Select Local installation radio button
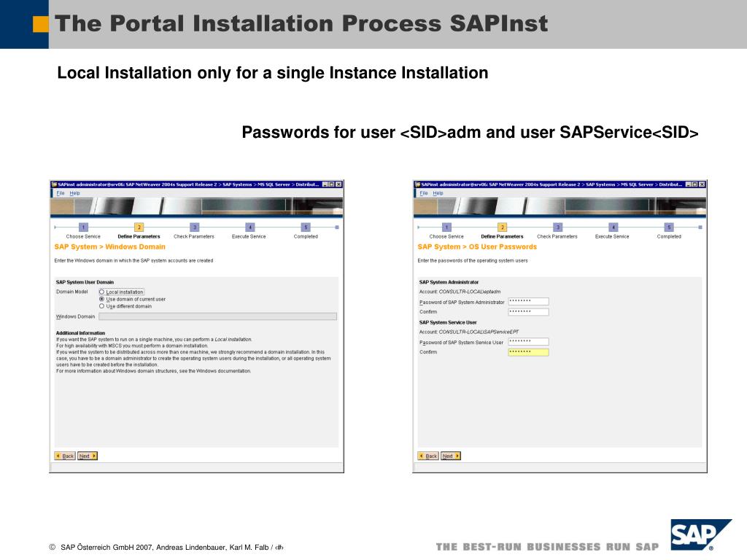Screen dimensions: 747x560 pyautogui.click(x=101, y=292)
